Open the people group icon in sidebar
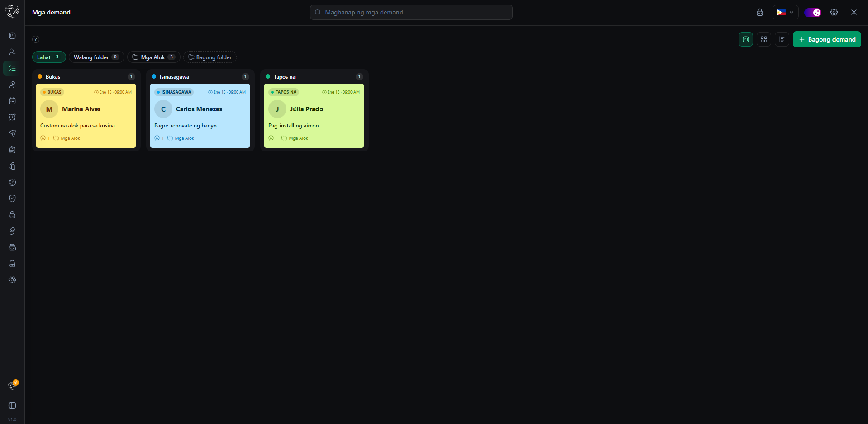Viewport: 868px width, 424px height. click(12, 85)
